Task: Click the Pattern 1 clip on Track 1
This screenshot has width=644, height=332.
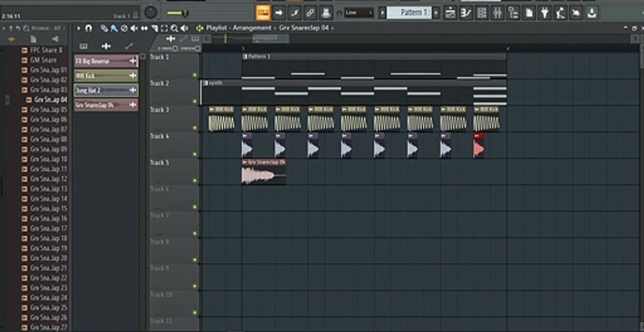Action: click(374, 66)
